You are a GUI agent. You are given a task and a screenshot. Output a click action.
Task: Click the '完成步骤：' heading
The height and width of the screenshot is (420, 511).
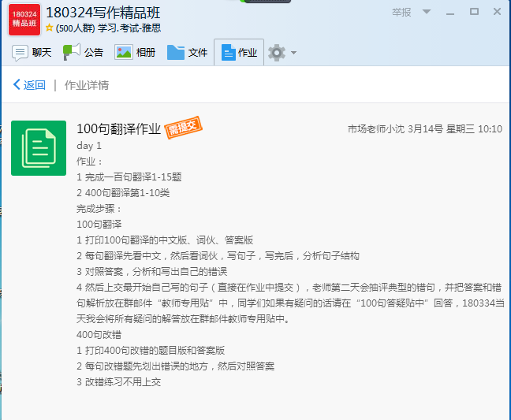(99, 208)
